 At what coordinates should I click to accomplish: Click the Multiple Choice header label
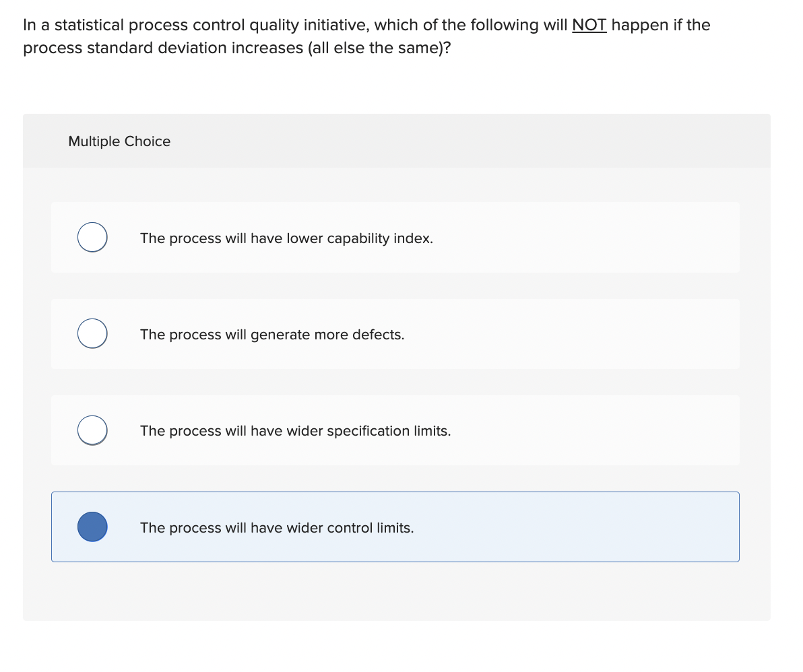tap(119, 141)
